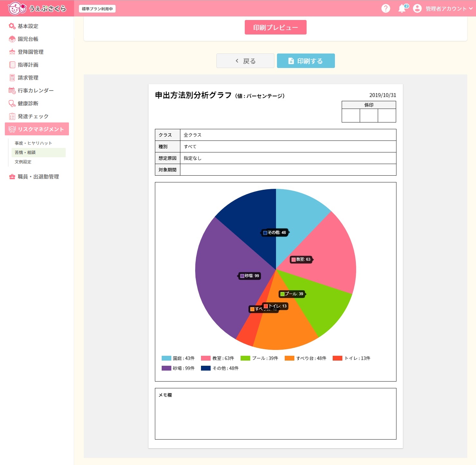476x465 pixels.
Task: Click the リスクマネジメント heart-hands icon
Action: pos(12,129)
